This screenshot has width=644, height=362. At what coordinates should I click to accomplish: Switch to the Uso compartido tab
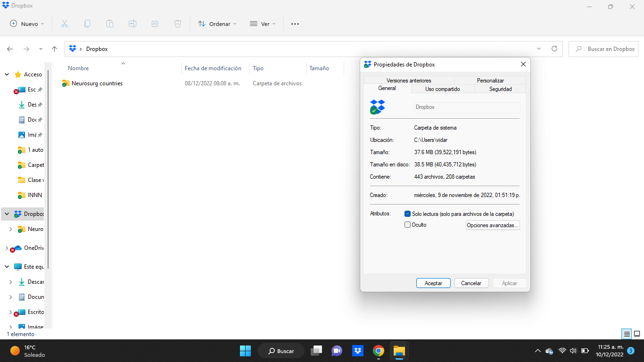click(443, 89)
